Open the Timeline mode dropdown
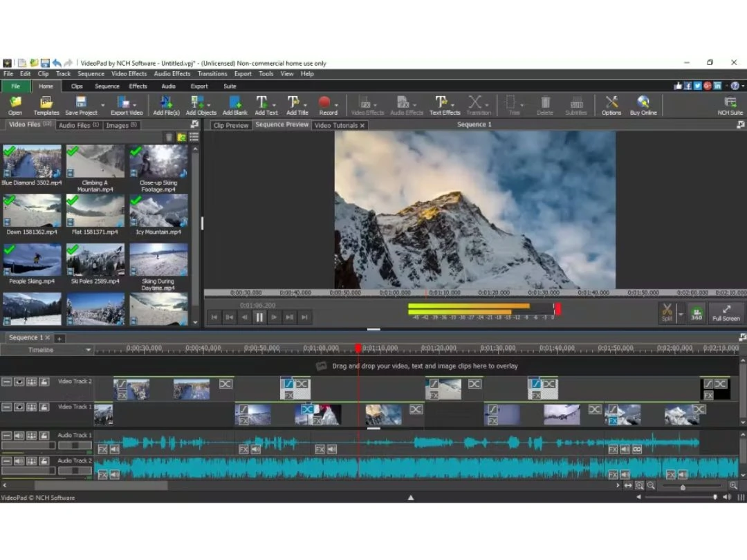The height and width of the screenshot is (560, 747). tap(88, 351)
